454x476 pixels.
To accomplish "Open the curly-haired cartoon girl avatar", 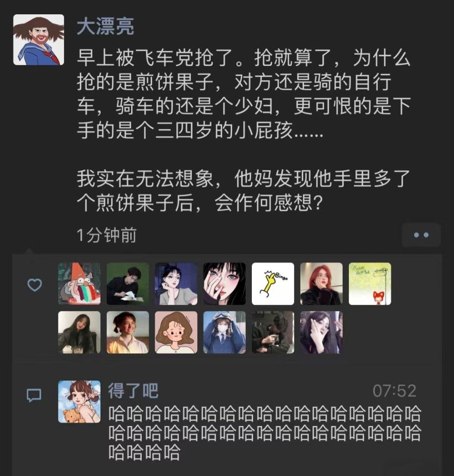I will (176, 332).
